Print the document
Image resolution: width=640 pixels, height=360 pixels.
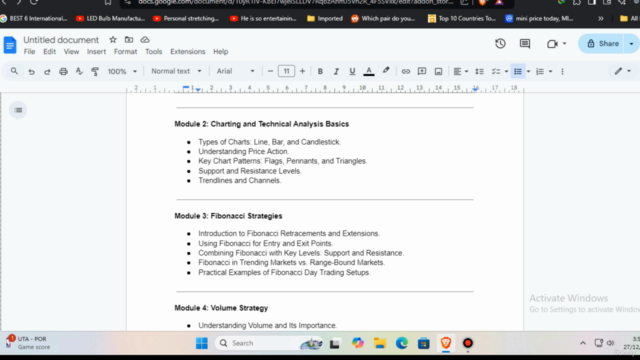pos(63,71)
